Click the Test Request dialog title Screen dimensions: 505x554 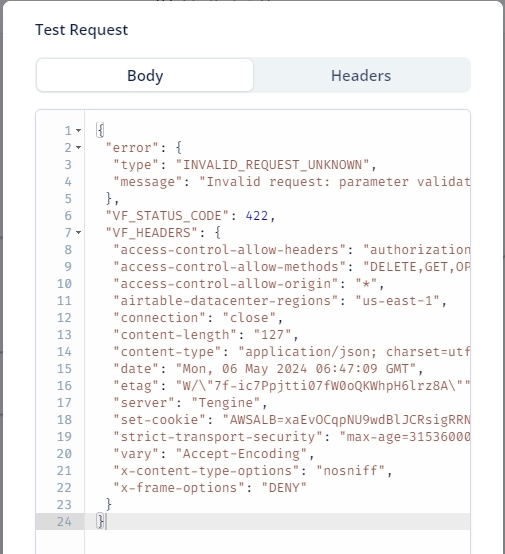(x=82, y=30)
